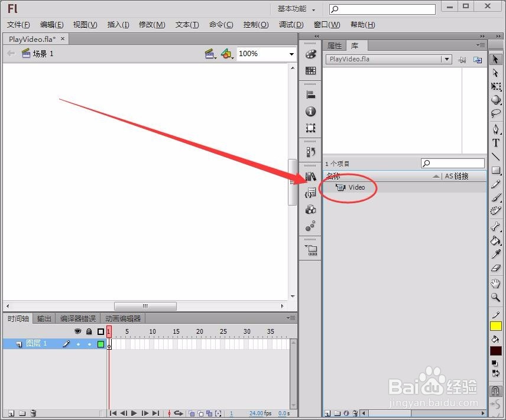Open the Info panel icon
Image resolution: width=506 pixels, height=420 pixels.
coord(310,112)
